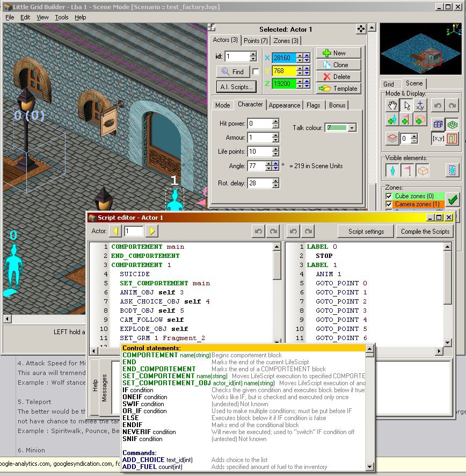Viewport: 466px width, 476px height.
Task: Click the yellow Y coordinate field
Action: 284,71
